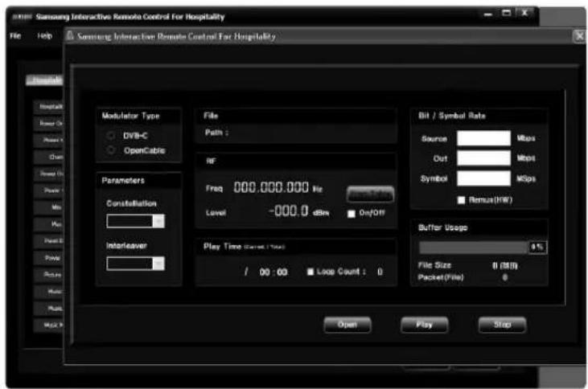Screen dimensions: 588x389
Task: Open the Help menu in main window
Action: tap(44, 36)
